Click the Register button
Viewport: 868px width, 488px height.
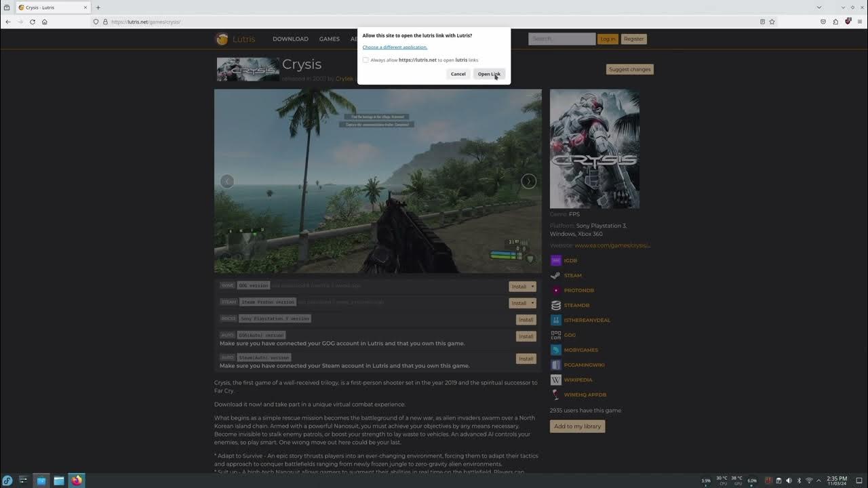[x=633, y=39]
